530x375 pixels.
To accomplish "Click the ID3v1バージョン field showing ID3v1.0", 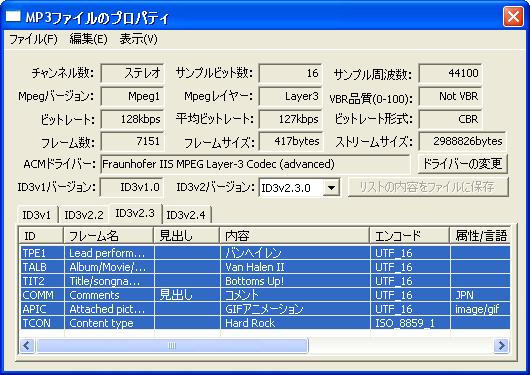I will 131,187.
